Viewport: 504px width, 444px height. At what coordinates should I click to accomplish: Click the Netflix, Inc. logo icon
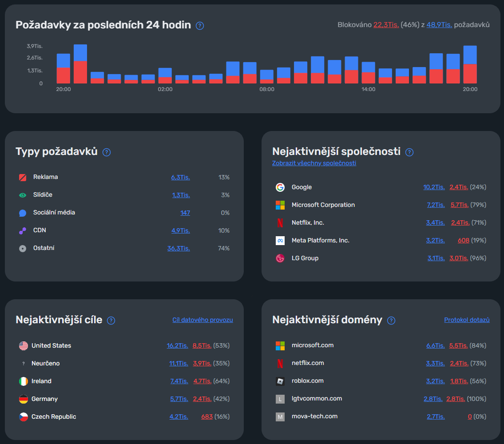[x=280, y=223]
